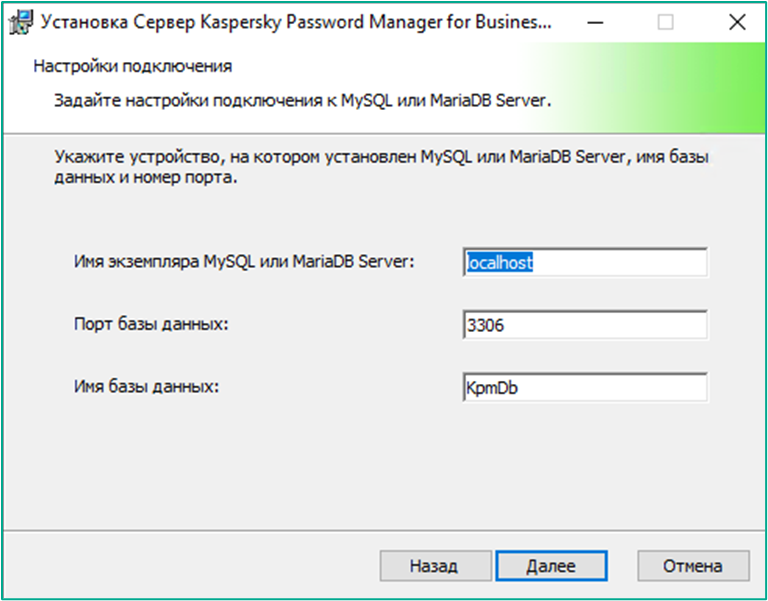This screenshot has height=601, width=768.
Task: Click text 'Укажите устройство, на котором установлен'
Action: point(236,157)
